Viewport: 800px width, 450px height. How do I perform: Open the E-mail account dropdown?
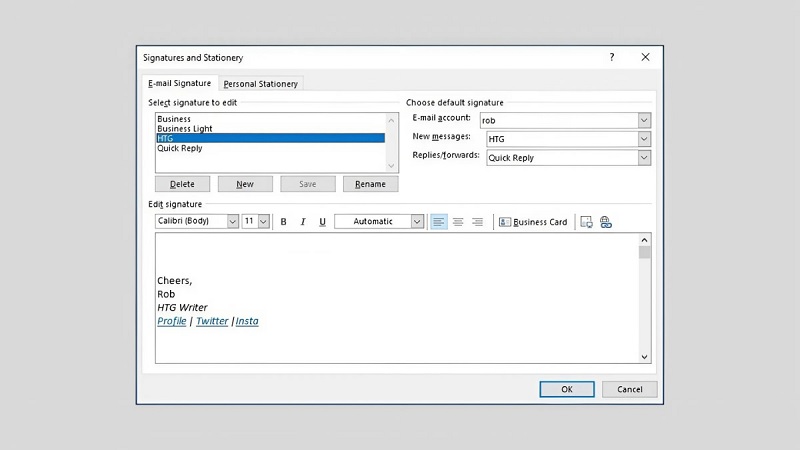click(644, 120)
